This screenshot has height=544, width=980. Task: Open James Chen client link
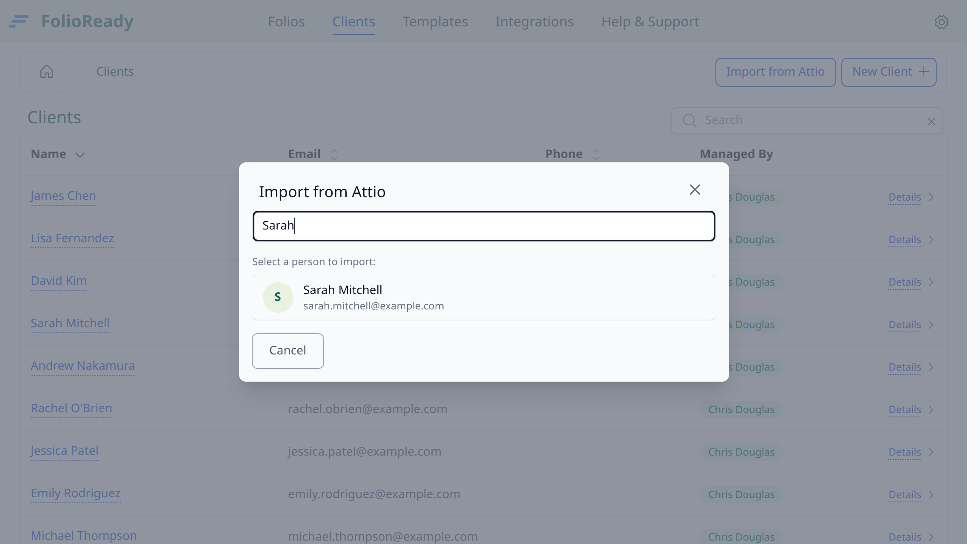63,196
